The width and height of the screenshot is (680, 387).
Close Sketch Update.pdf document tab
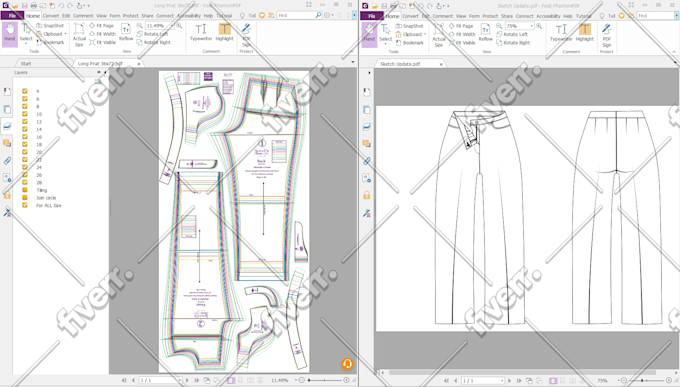tap(441, 64)
